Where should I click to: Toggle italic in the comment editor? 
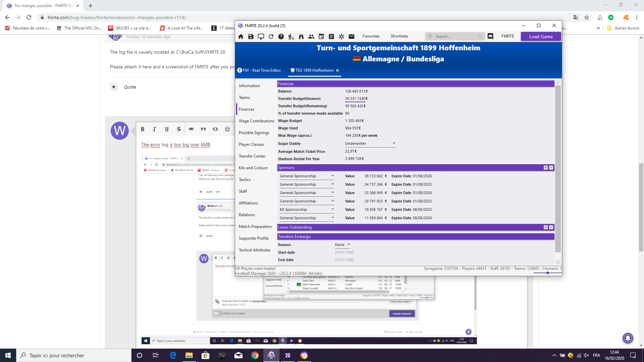(x=154, y=129)
